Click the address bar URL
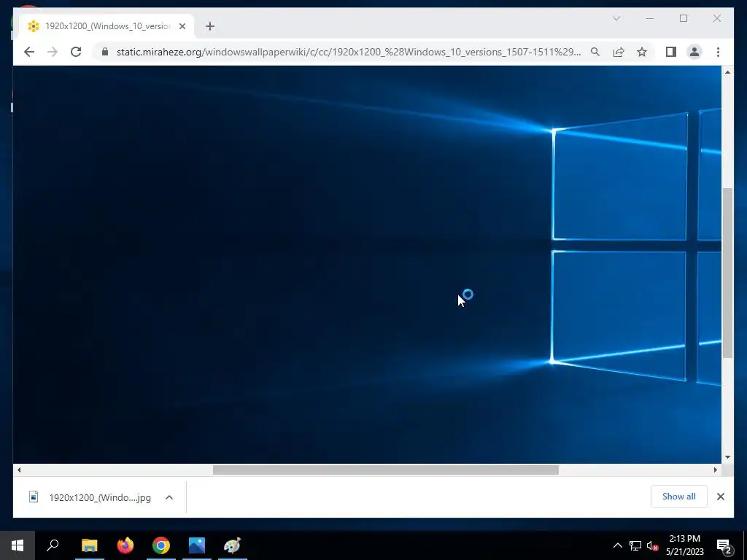This screenshot has height=560, width=747. point(348,52)
